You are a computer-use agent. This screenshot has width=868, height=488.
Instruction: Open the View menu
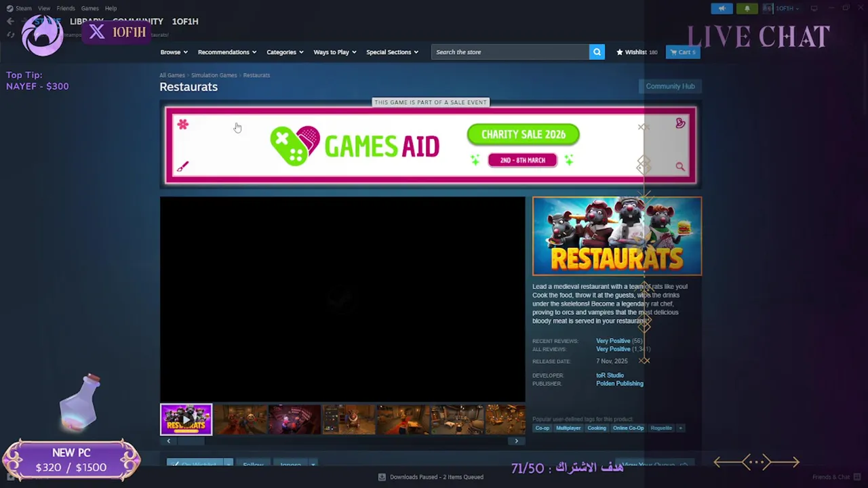[x=44, y=9]
